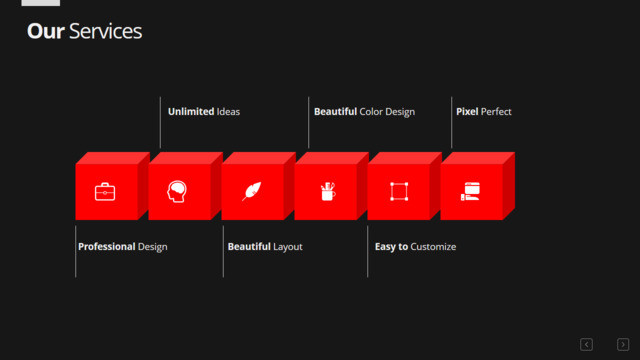This screenshot has width=640, height=360.
Task: Click the vertical line beside Pixel Perfect
Action: pos(451,122)
